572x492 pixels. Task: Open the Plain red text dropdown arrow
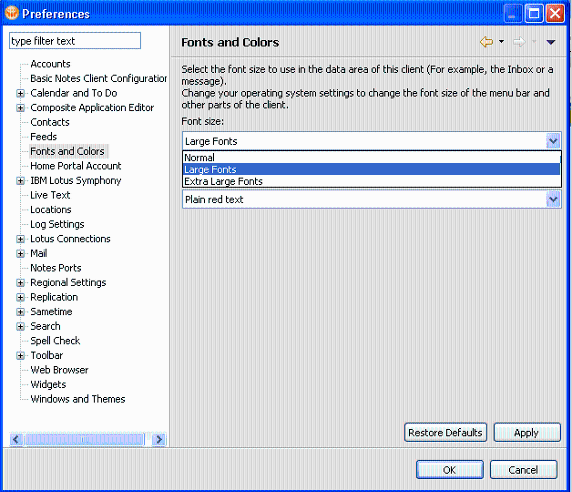(553, 199)
